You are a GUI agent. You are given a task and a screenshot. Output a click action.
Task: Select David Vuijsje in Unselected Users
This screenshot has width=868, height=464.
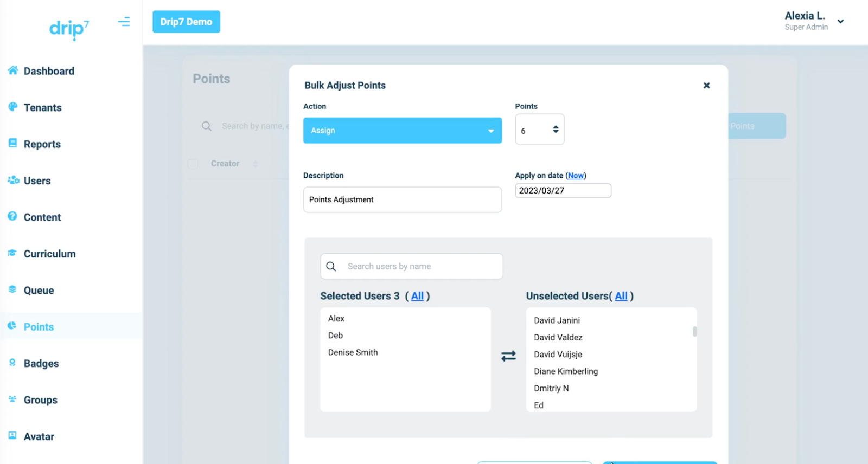[x=558, y=355]
